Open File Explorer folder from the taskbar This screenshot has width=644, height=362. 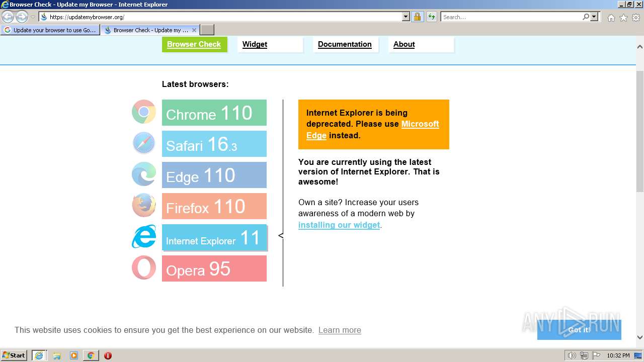[x=57, y=355]
